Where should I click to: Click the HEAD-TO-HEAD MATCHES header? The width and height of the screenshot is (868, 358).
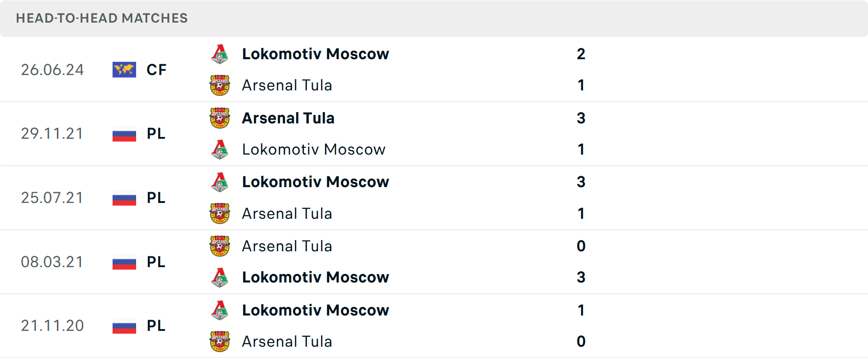pos(102,19)
